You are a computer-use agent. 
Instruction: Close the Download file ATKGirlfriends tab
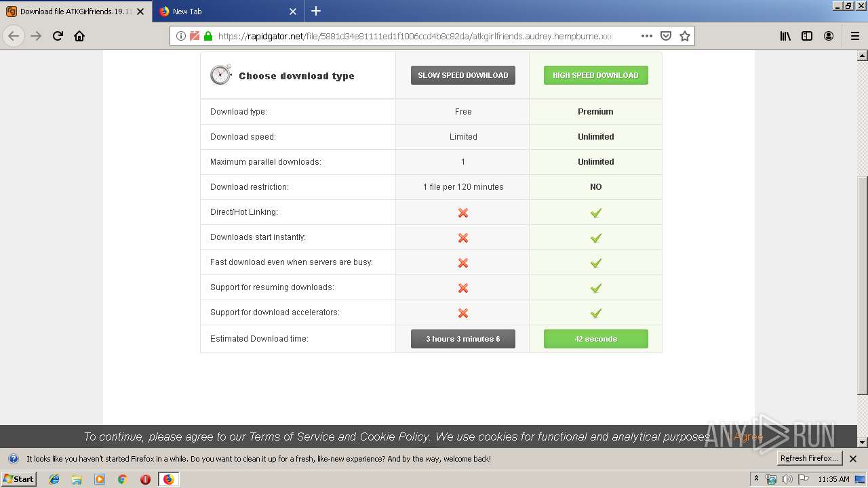(x=140, y=12)
